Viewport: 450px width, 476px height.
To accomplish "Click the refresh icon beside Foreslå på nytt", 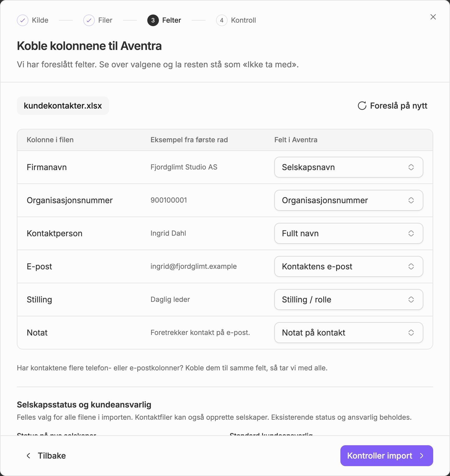I will point(362,106).
